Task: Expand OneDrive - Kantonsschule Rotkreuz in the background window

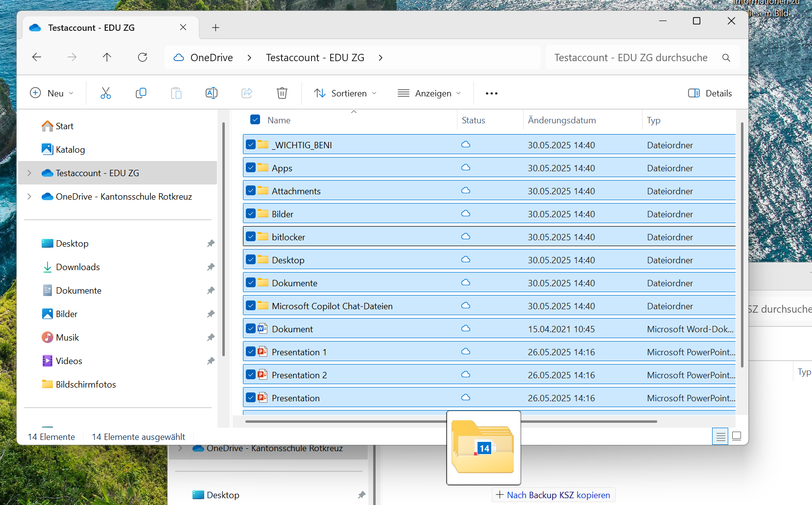Action: point(180,448)
